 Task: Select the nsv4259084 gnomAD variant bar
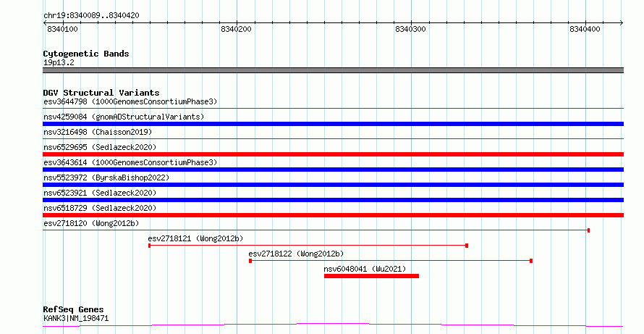coord(333,124)
